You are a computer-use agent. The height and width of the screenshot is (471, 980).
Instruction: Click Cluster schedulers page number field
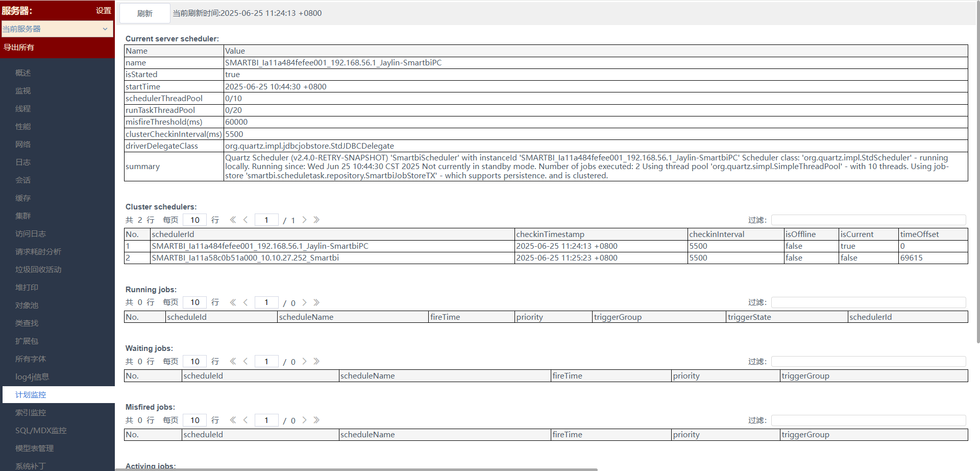point(266,220)
